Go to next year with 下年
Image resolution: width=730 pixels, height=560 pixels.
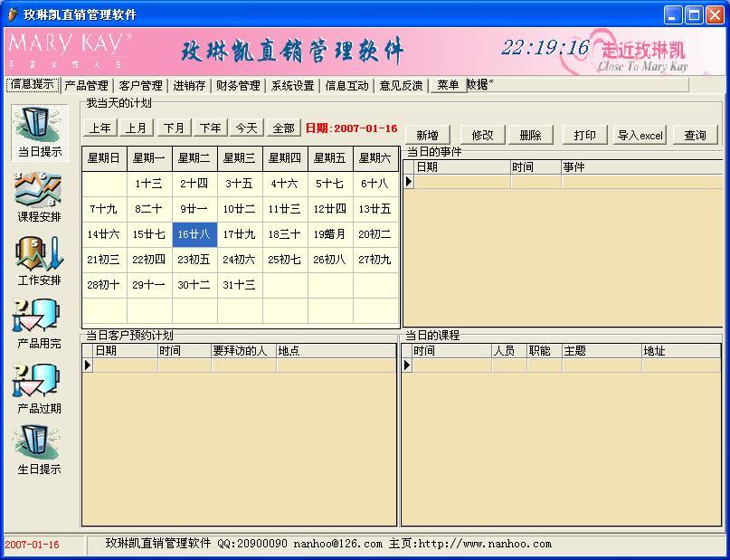[211, 128]
